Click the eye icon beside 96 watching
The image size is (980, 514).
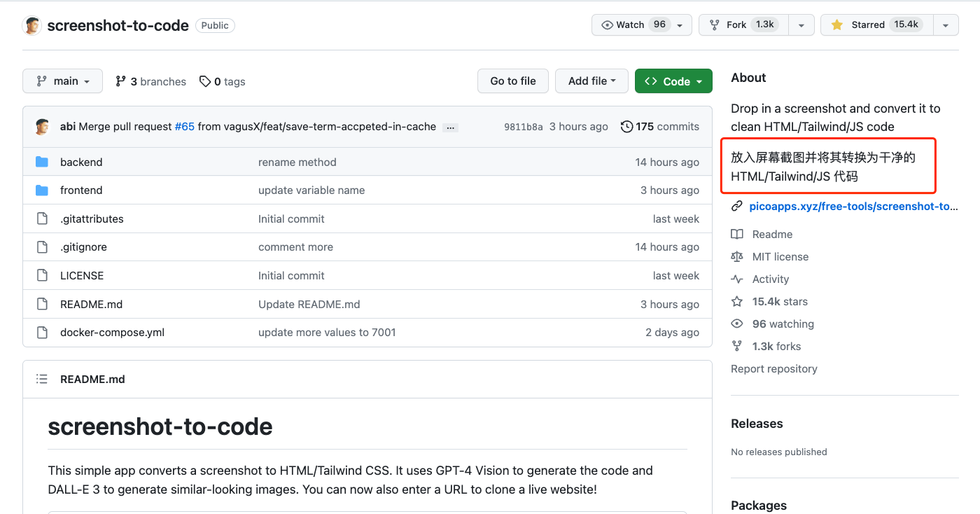736,324
